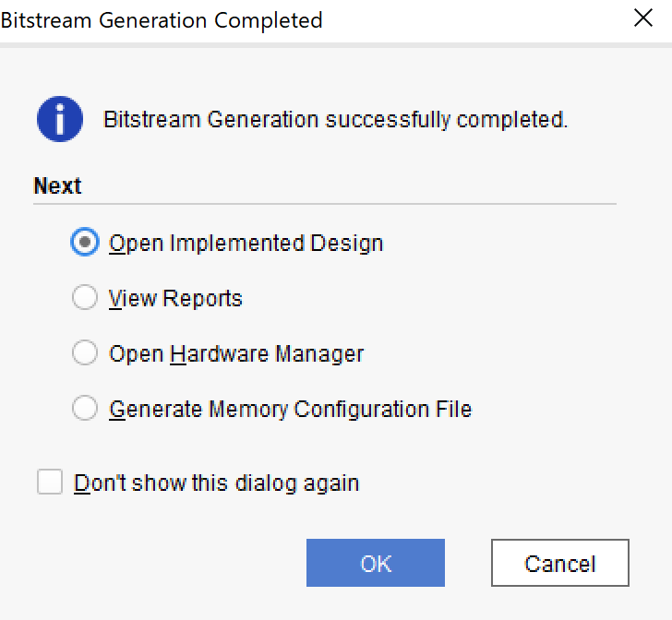Click the Next section heading
Screen dimensions: 672x620
pos(57,186)
